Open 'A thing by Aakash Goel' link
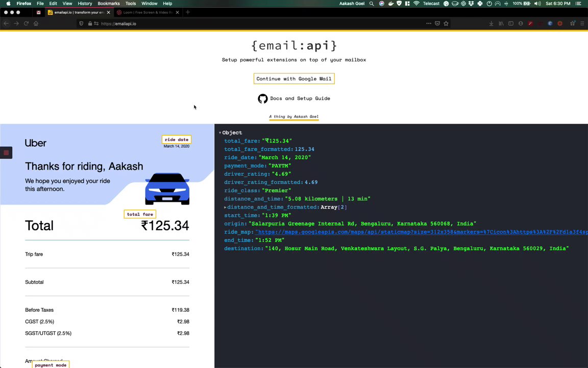The height and width of the screenshot is (368, 588). click(294, 117)
